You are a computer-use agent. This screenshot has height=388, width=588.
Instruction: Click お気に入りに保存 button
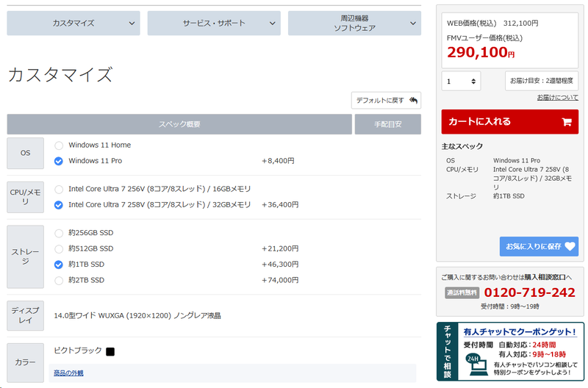tap(539, 246)
